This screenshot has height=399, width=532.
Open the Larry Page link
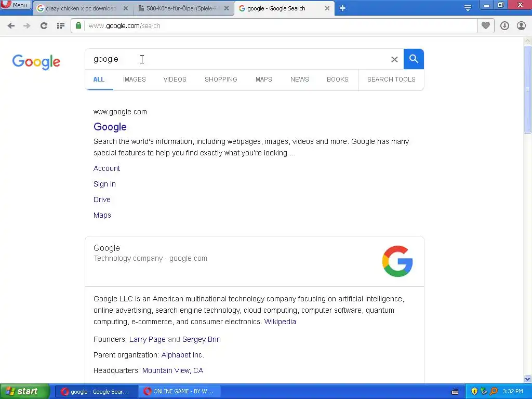coord(147,340)
